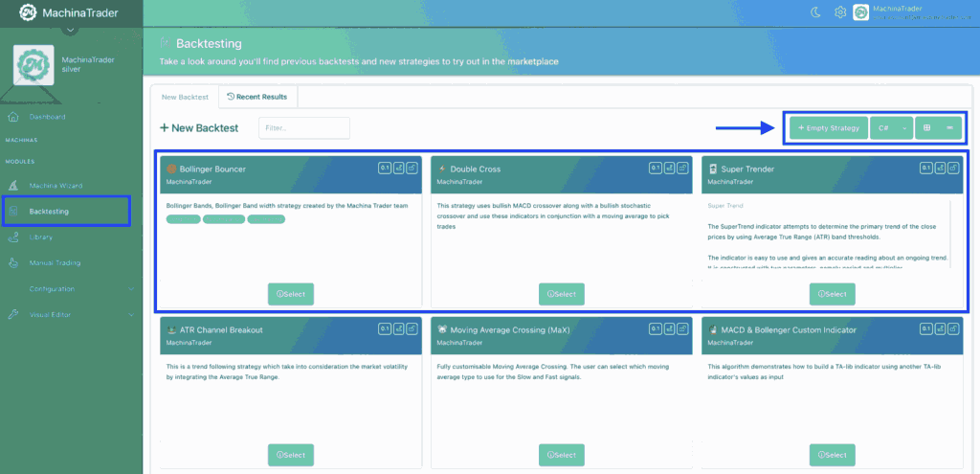Click Moving Average Crossing version badge
This screenshot has height=474, width=980.
(655, 328)
